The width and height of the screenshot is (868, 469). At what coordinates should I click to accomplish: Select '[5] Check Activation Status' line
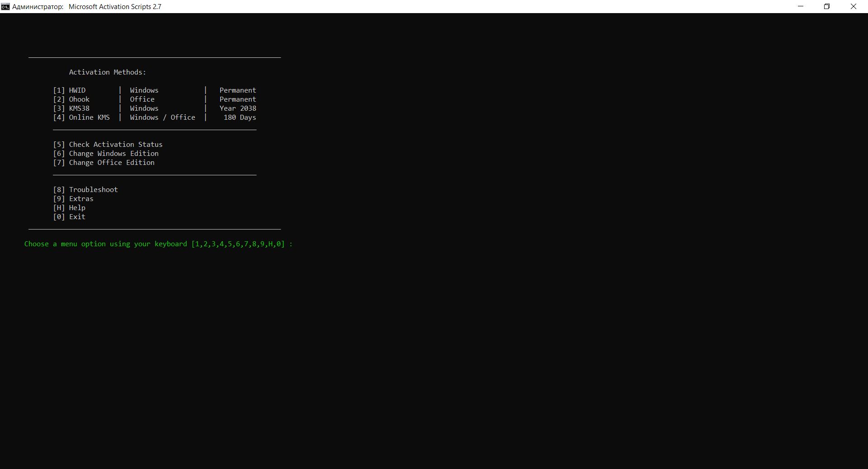[x=108, y=145]
